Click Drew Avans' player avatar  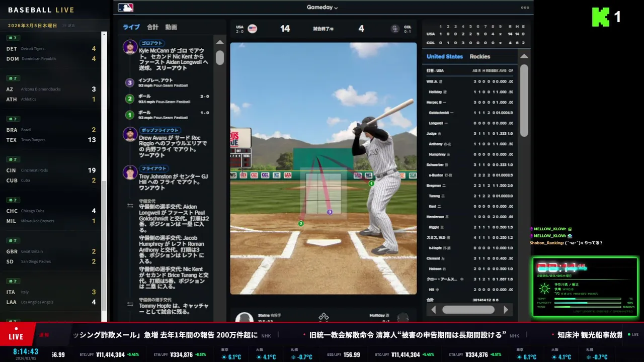(x=130, y=134)
